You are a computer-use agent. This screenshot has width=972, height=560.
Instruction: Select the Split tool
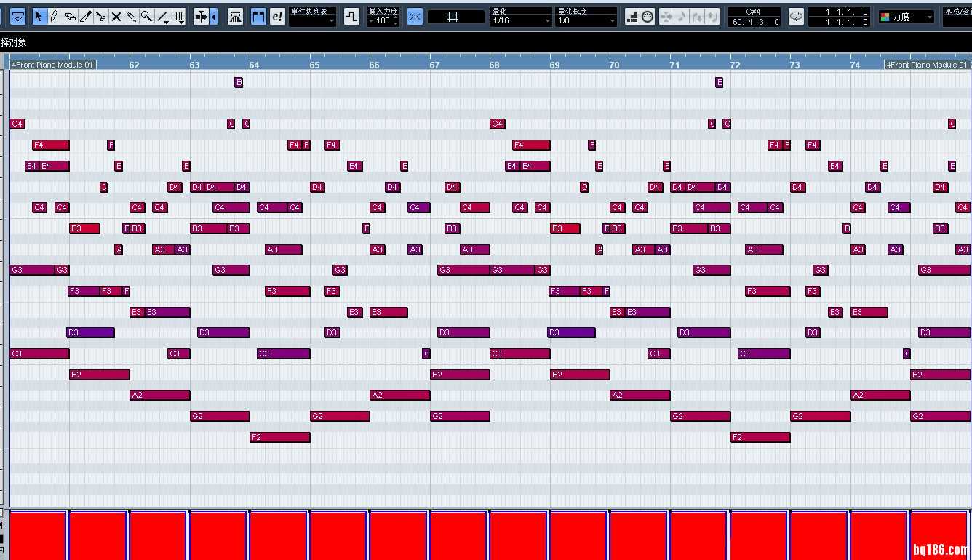coord(100,16)
